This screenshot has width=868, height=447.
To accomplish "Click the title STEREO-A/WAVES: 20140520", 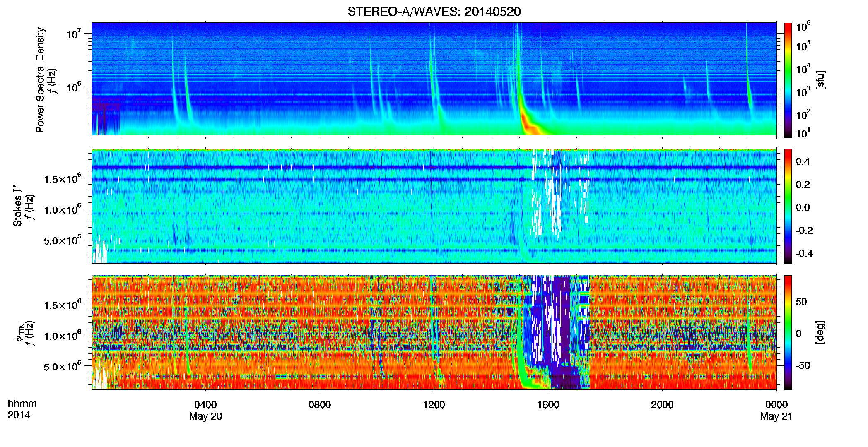I will [x=434, y=12].
